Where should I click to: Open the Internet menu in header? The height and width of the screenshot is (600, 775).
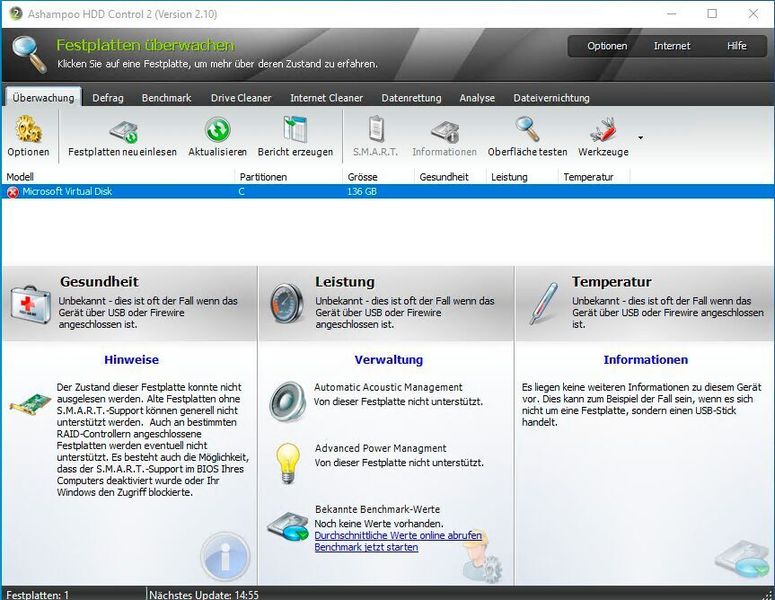[672, 46]
